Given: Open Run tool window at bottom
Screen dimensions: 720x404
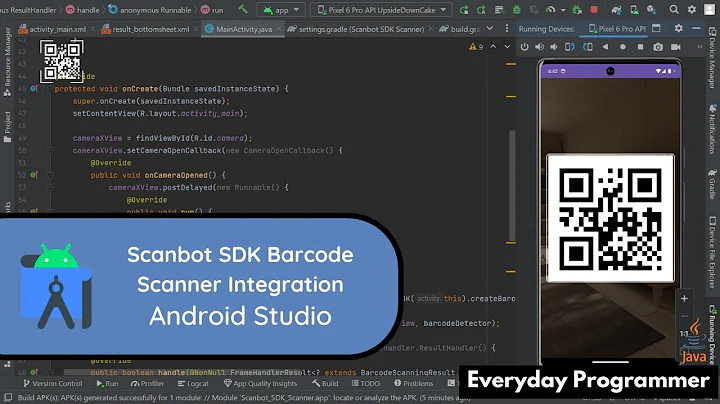Looking at the screenshot, I should [x=107, y=383].
